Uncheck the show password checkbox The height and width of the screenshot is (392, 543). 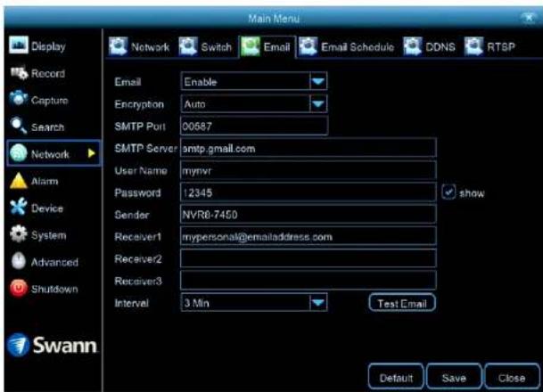point(448,192)
